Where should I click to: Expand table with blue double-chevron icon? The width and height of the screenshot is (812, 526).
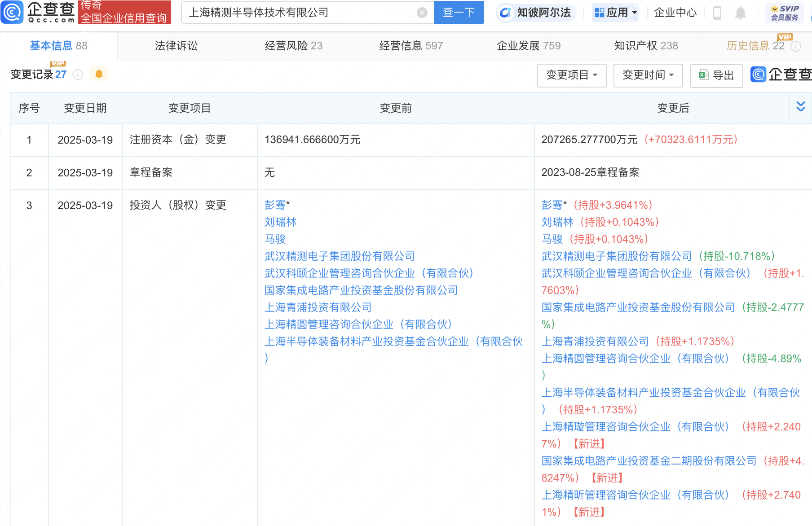coord(800,106)
